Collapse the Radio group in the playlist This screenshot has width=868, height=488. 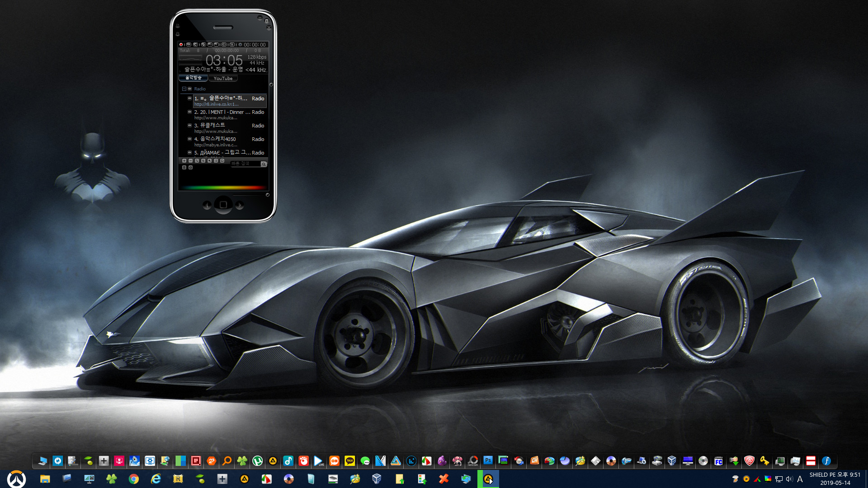pos(184,89)
